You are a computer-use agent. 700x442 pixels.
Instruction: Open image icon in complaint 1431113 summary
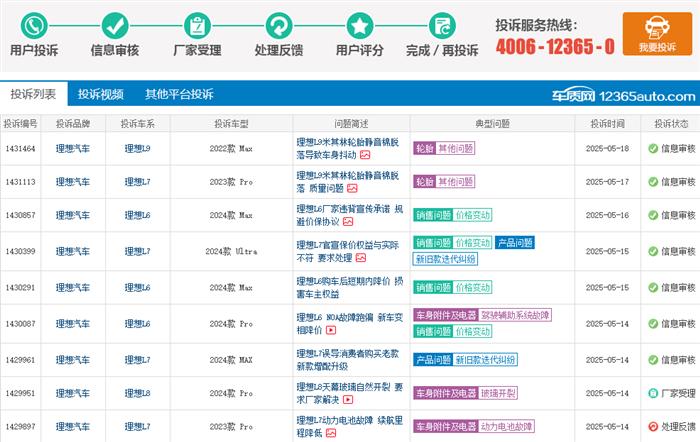click(352, 188)
